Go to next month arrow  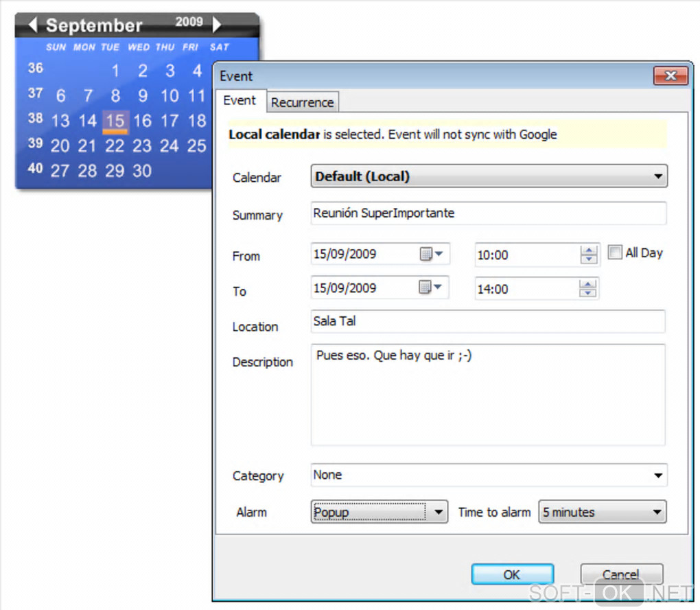[x=217, y=25]
